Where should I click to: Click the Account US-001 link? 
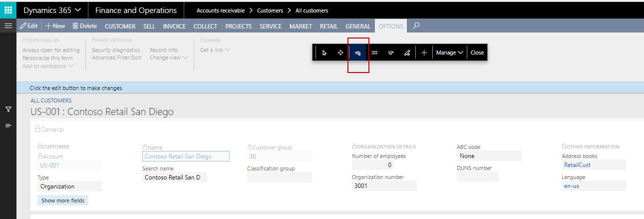pyautogui.click(x=70, y=165)
